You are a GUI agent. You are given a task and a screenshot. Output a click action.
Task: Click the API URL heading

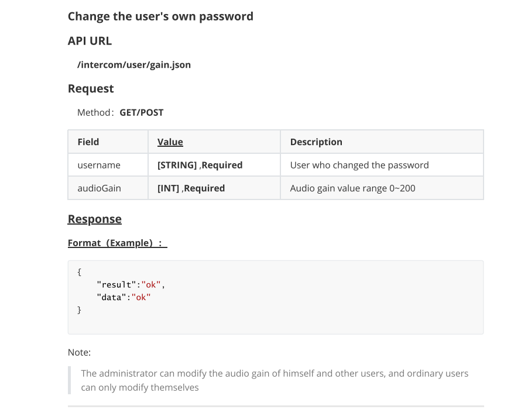[90, 41]
